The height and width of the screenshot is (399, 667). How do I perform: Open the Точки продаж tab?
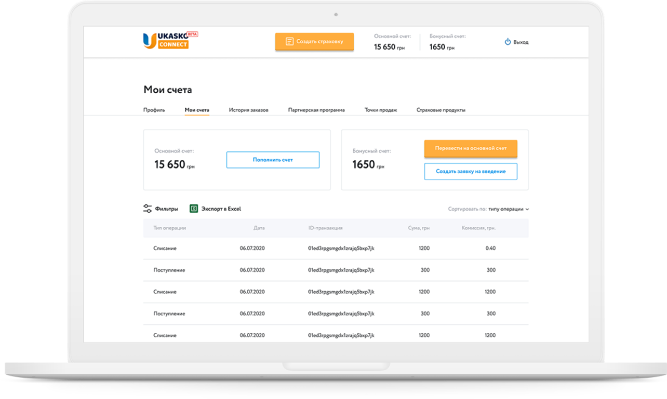click(381, 110)
